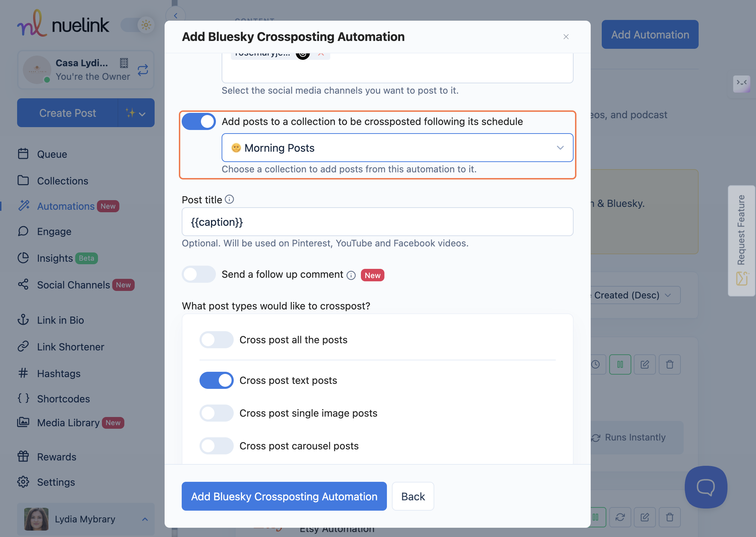Viewport: 756px width, 537px height.
Task: Click the first automation delete trash icon
Action: tap(670, 364)
